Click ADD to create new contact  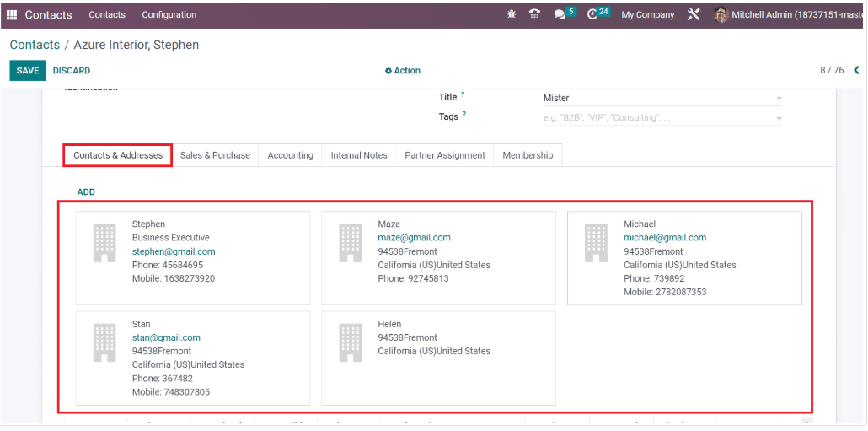point(86,192)
